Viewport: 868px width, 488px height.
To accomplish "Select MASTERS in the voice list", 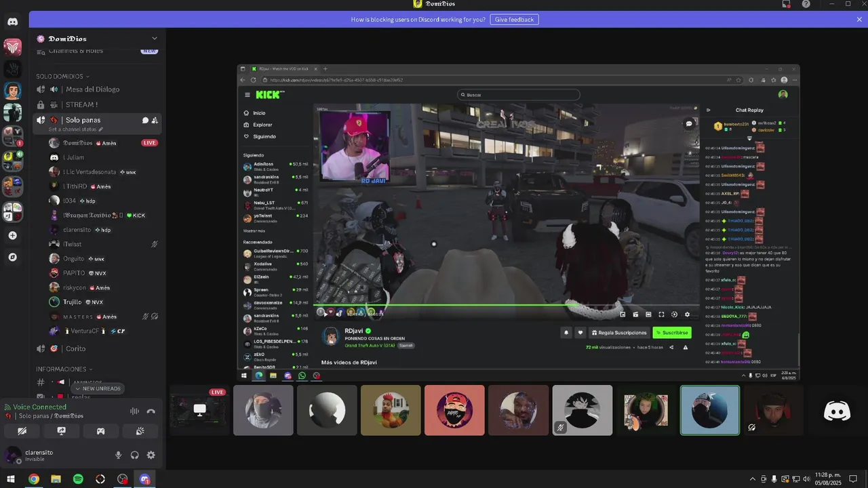I will pyautogui.click(x=103, y=317).
